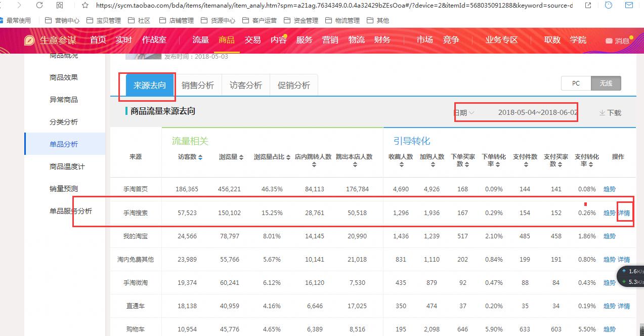
Task: Switch device view to 无线 wireless
Action: coord(606,83)
